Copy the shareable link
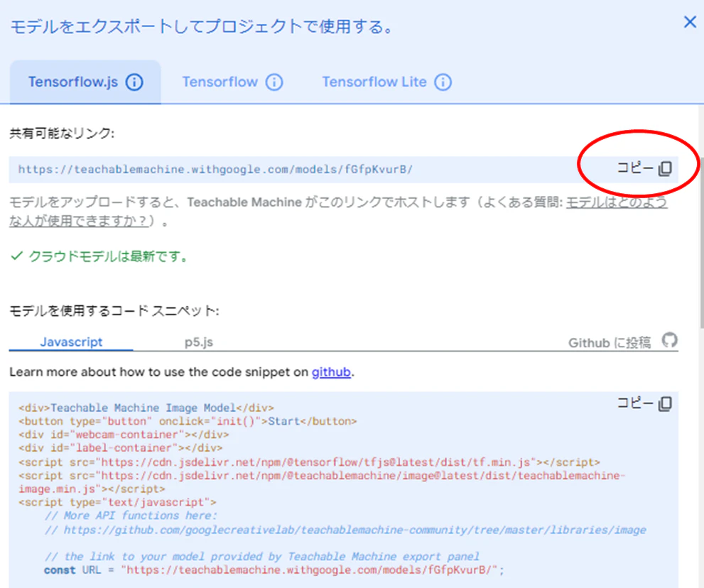704x588 pixels. pos(644,168)
